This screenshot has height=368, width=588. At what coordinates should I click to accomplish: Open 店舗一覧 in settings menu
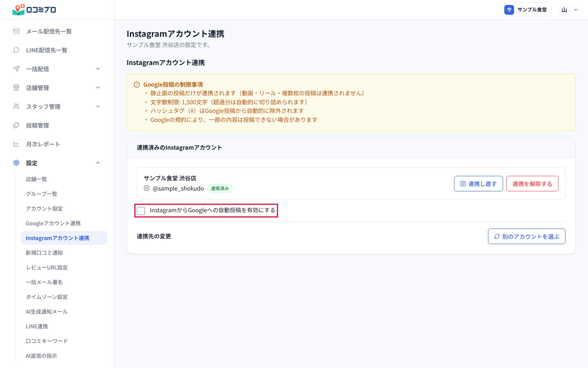pos(64,179)
